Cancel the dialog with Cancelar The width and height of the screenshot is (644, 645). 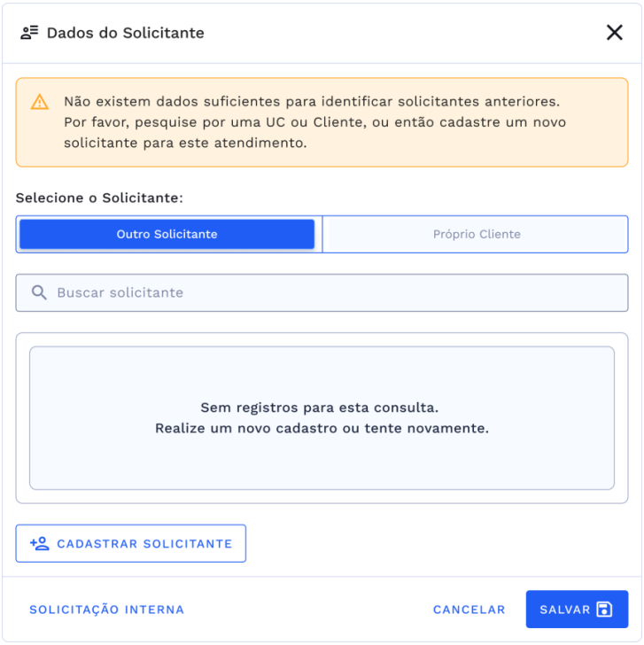point(469,610)
